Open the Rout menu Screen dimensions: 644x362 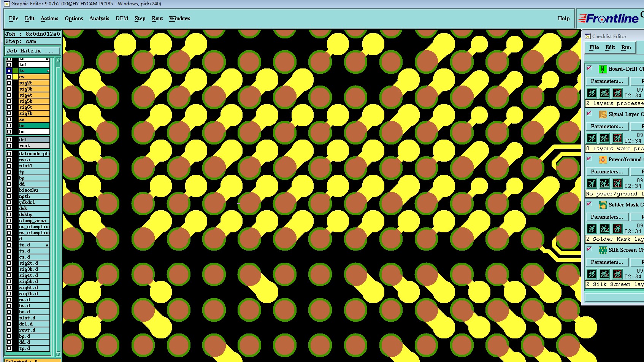[157, 18]
